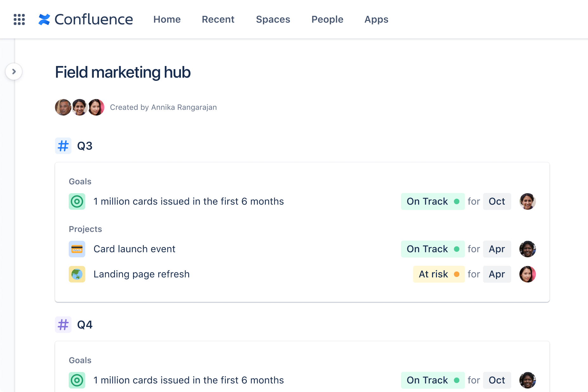
Task: Open the Apps menu
Action: [x=376, y=19]
